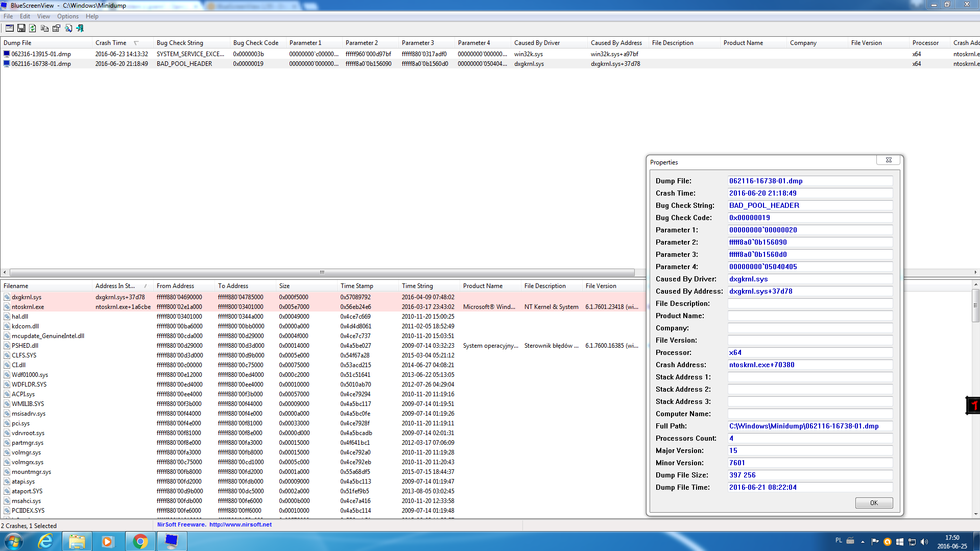Sort lower pane by Filename column header
The width and height of the screenshot is (980, 551).
click(46, 286)
